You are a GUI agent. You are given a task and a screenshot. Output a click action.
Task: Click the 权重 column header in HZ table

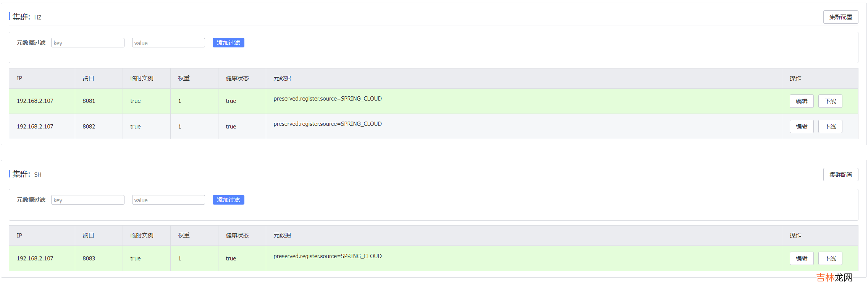(184, 78)
